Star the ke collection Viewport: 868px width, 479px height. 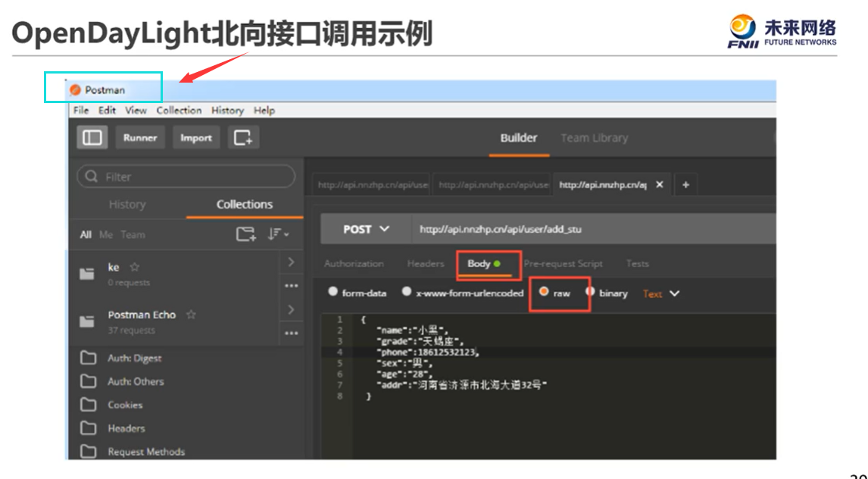coord(135,267)
